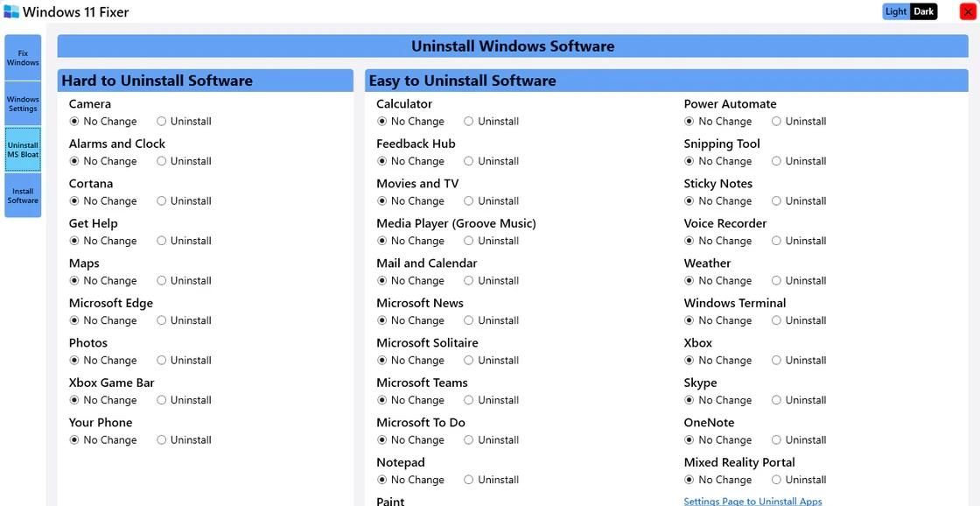Select Uninstall for Cortana
The width and height of the screenshot is (980, 506).
pyautogui.click(x=159, y=200)
